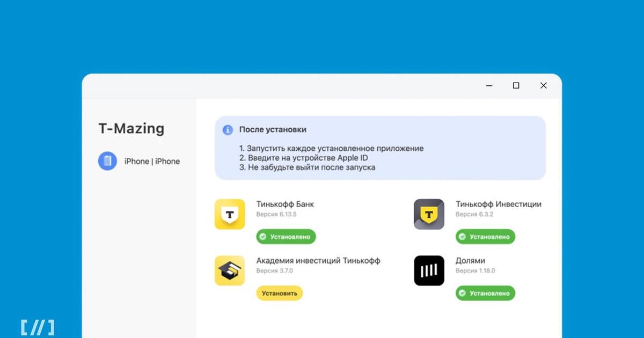Select the iPhone | iPhone device entry
The width and height of the screenshot is (644, 338).
click(x=139, y=161)
